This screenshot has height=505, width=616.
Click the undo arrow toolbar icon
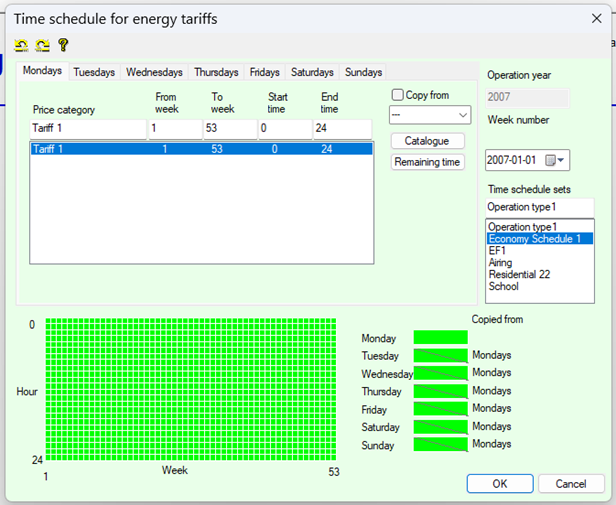click(21, 45)
